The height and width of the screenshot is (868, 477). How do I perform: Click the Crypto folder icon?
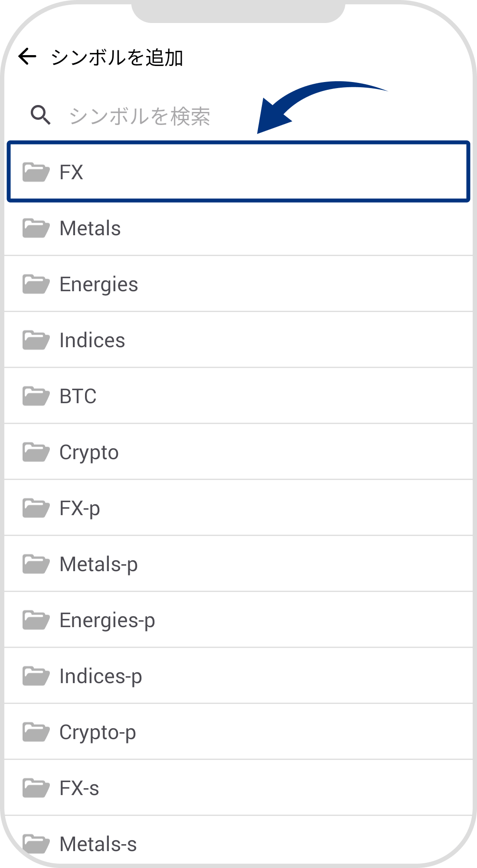click(36, 452)
